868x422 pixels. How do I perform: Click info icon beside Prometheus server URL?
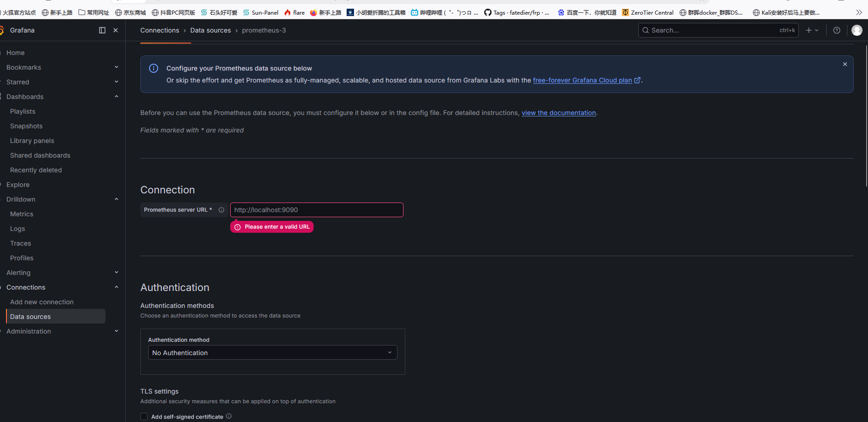(x=221, y=210)
